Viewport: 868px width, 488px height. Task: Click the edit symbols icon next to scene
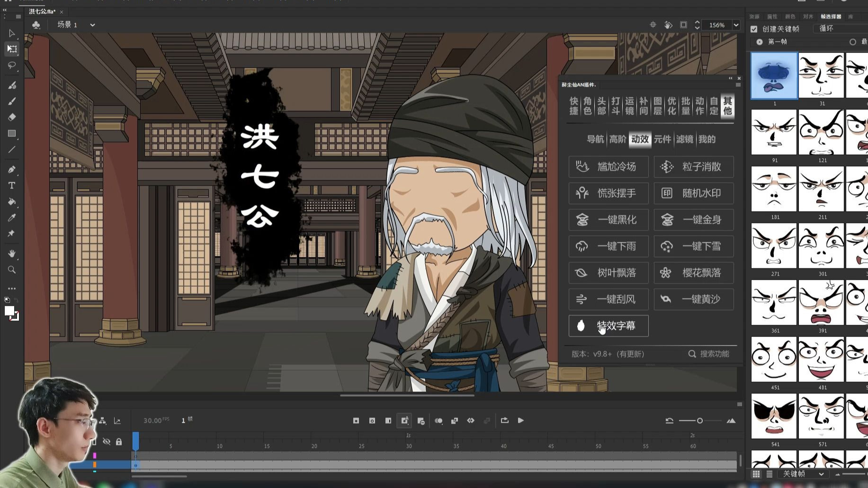(36, 25)
